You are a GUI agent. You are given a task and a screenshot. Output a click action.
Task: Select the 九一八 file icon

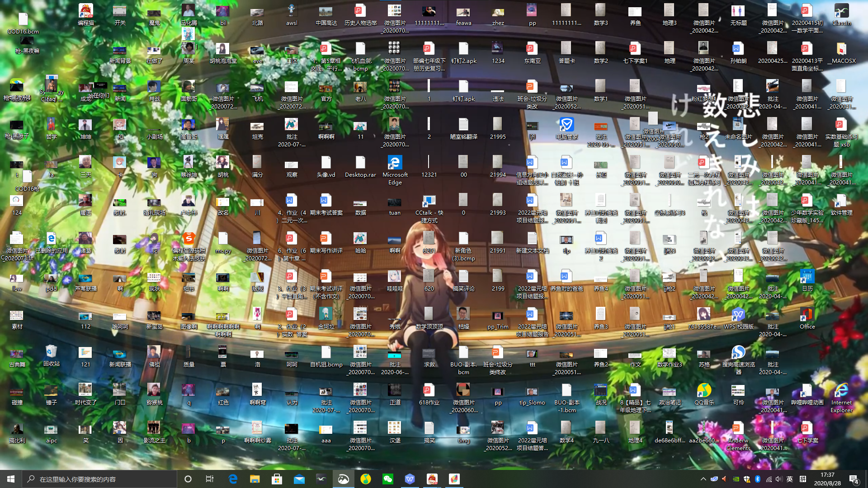[x=601, y=432]
